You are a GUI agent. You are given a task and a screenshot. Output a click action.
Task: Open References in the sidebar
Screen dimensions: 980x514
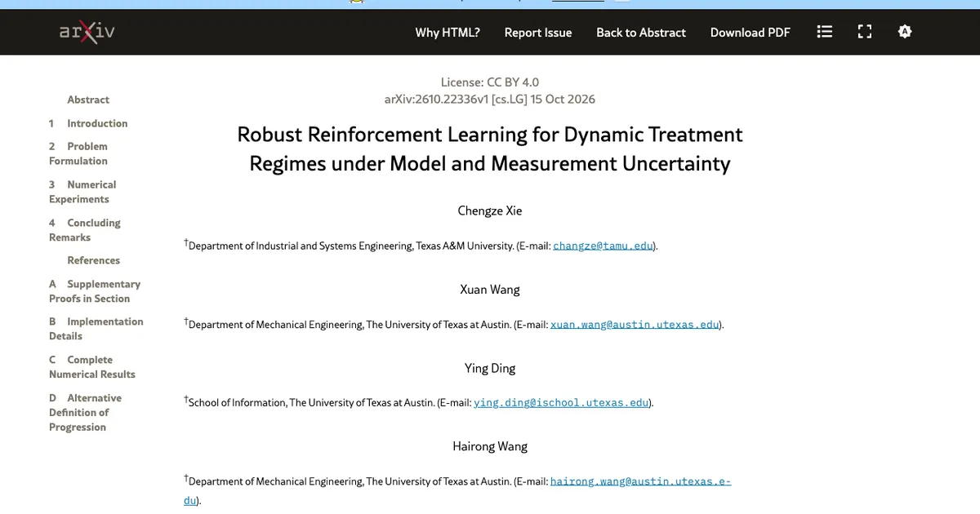[93, 260]
